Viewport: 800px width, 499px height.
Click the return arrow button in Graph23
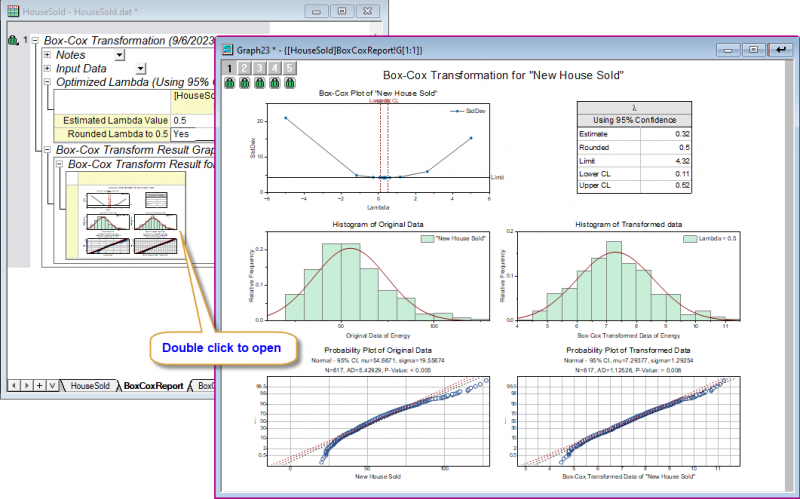click(x=780, y=49)
